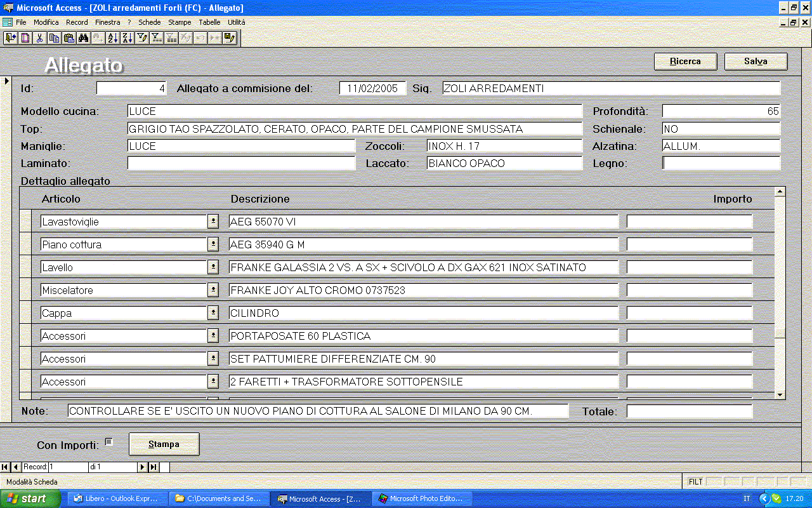Click the empty Laminato field

click(x=241, y=163)
